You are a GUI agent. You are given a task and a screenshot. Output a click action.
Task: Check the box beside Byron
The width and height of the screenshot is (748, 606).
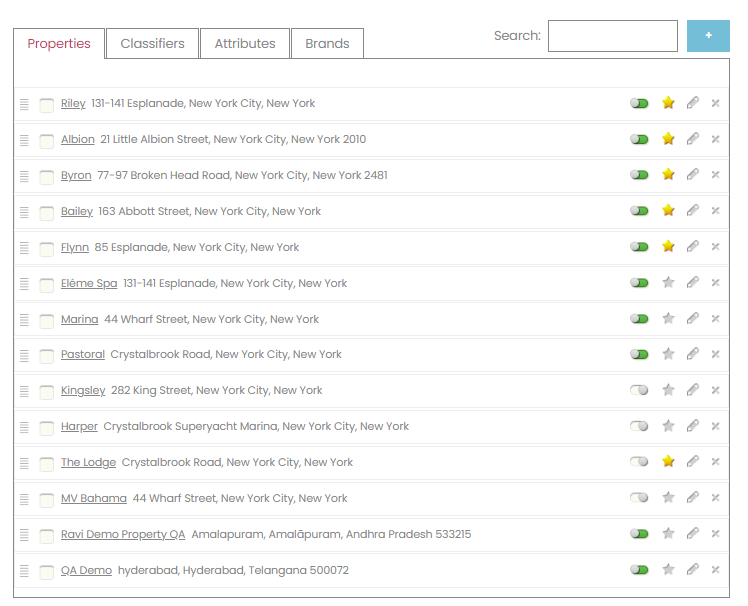tap(46, 177)
